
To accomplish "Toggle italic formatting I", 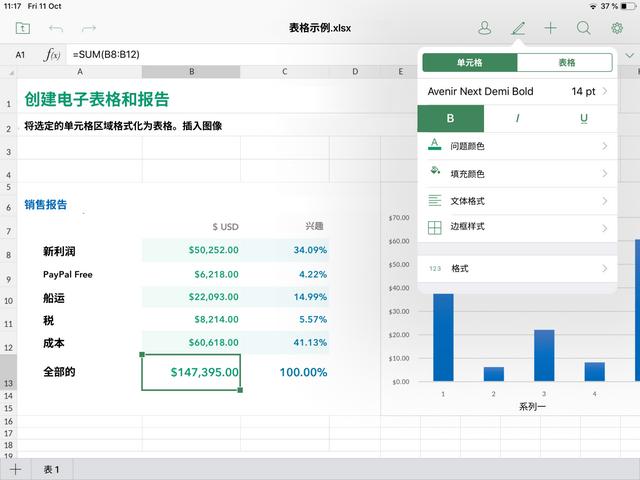I will click(518, 118).
